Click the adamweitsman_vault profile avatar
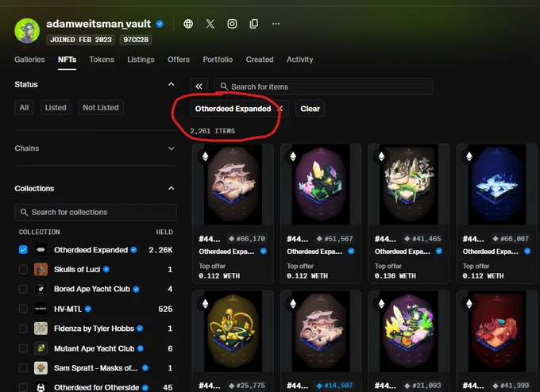540x392 pixels. click(x=27, y=31)
